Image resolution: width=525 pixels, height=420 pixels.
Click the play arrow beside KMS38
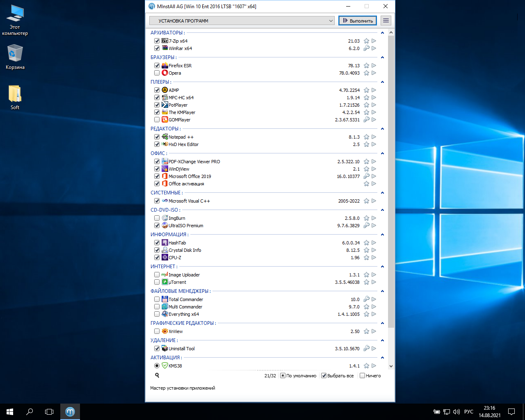pos(374,366)
